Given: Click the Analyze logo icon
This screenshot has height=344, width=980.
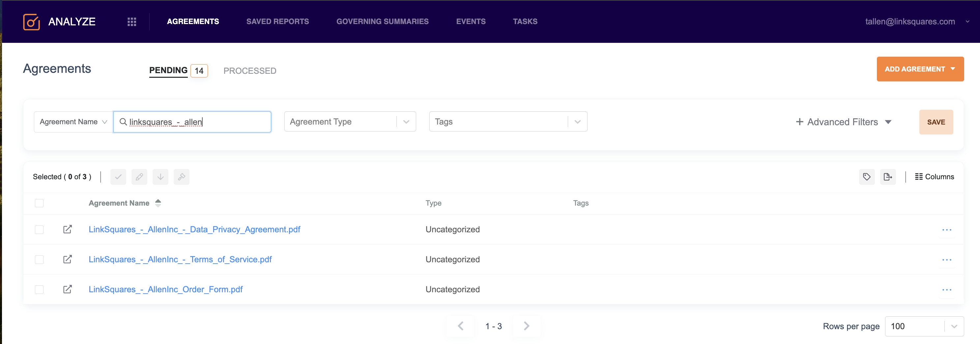Looking at the screenshot, I should pos(32,22).
